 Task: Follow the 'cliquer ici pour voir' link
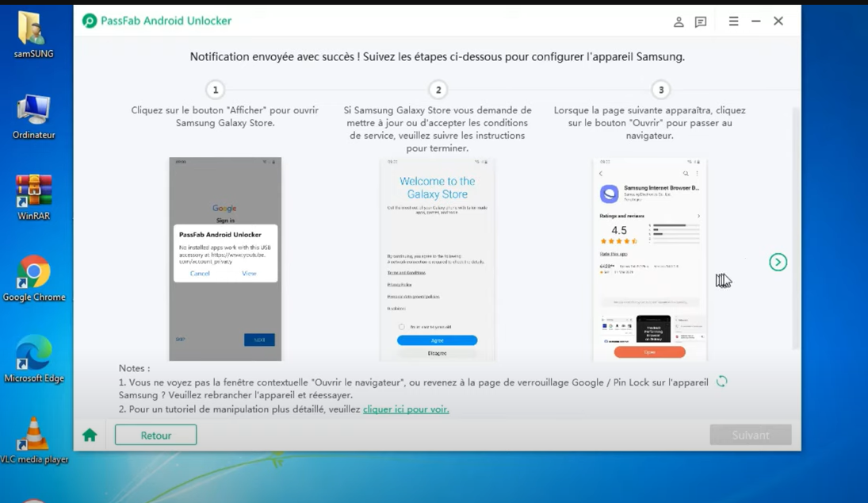point(406,409)
